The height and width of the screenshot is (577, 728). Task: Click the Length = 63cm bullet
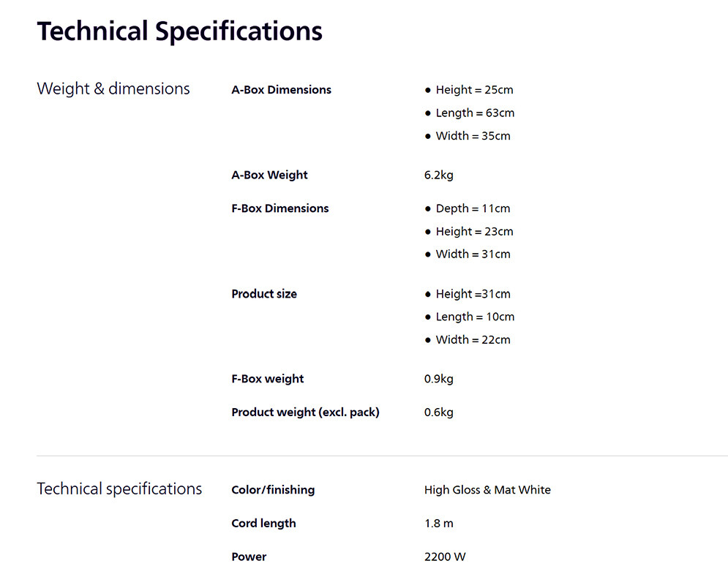(x=475, y=113)
